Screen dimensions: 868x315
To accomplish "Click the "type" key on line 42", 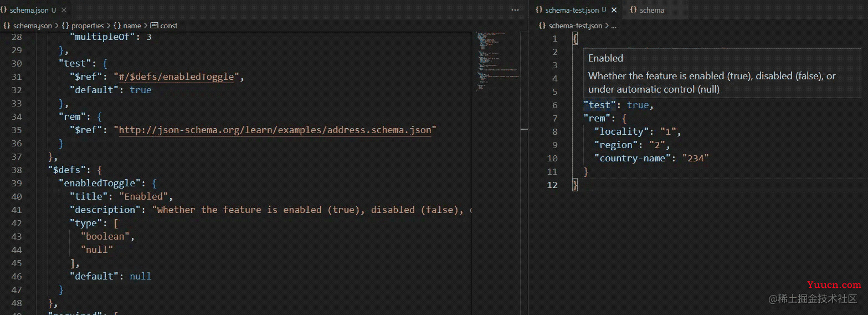I will 86,223.
